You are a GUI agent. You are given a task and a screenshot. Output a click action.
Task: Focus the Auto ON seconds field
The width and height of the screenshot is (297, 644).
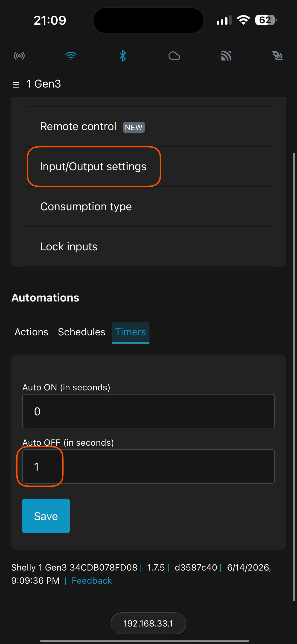148,411
